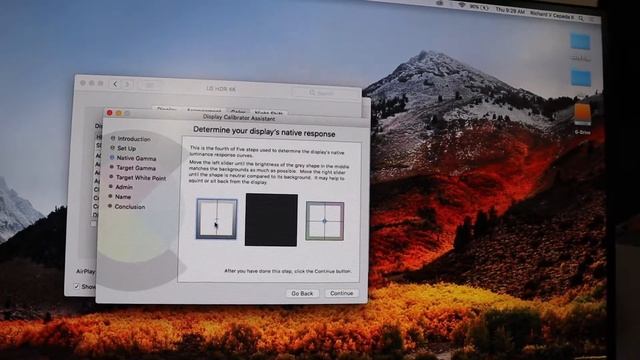Open the user name menu in menu bar

pos(551,16)
